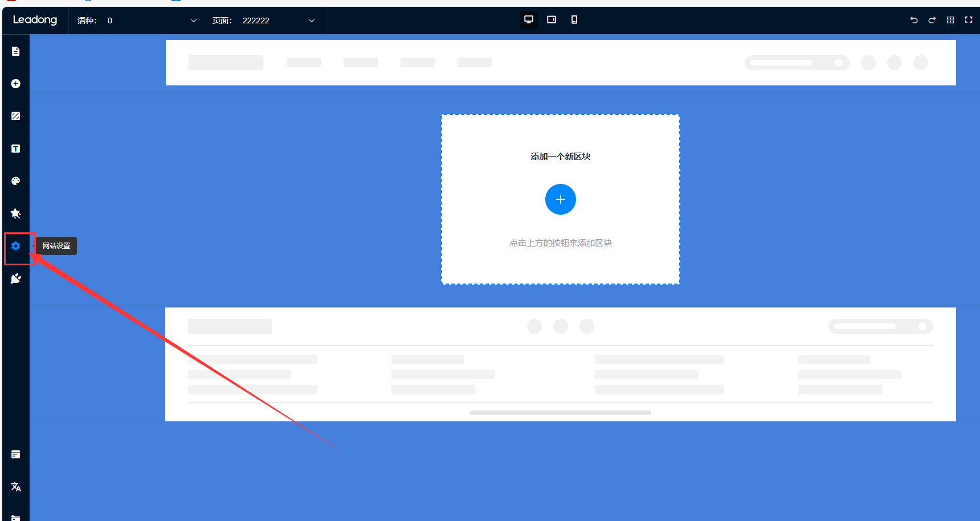Viewport: 980px width, 521px height.
Task: Click the Leadong logo
Action: pos(35,20)
